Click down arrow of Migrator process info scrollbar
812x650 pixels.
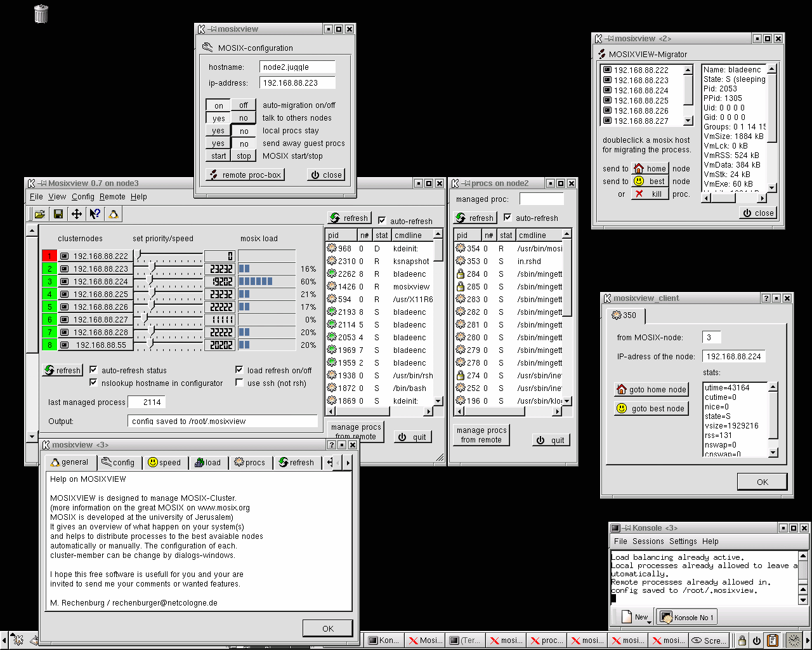[x=771, y=187]
